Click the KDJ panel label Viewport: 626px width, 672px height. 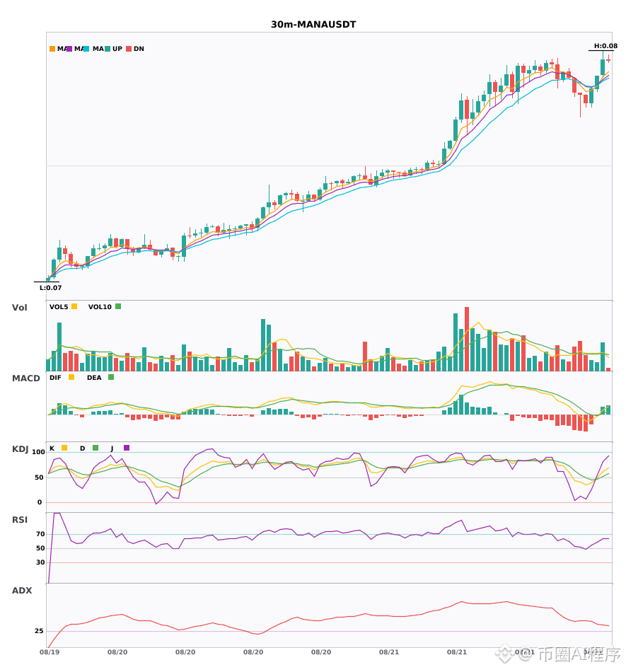[20, 449]
